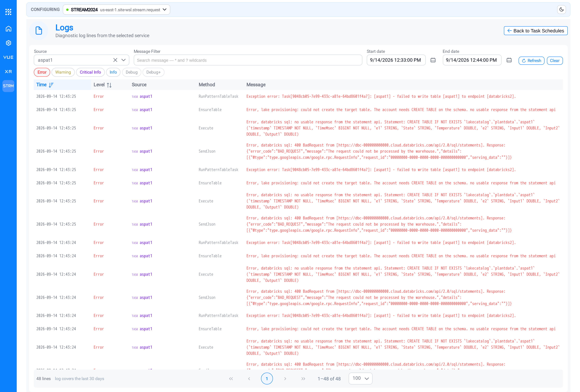The height and width of the screenshot is (392, 580).
Task: Click the End date input field
Action: (472, 60)
